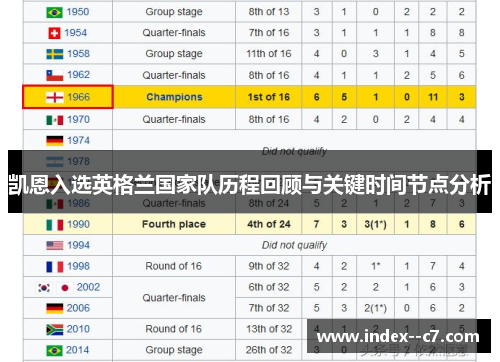Open the 2002 World Cup link
Viewport: 500px width, 362px height.
pos(88,287)
